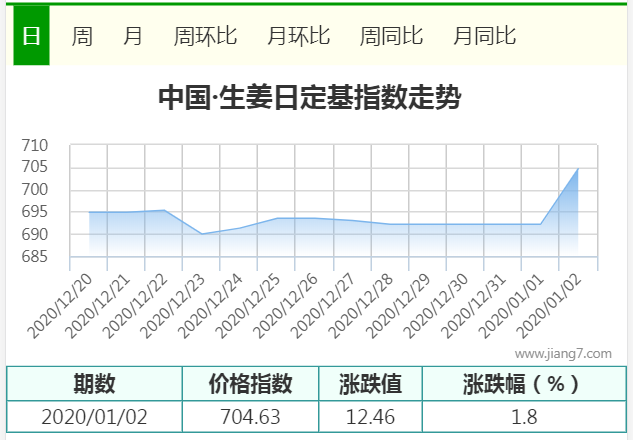This screenshot has height=440, width=633.
Task: Click the 2020/12/23 low point on chart
Action: (201, 234)
